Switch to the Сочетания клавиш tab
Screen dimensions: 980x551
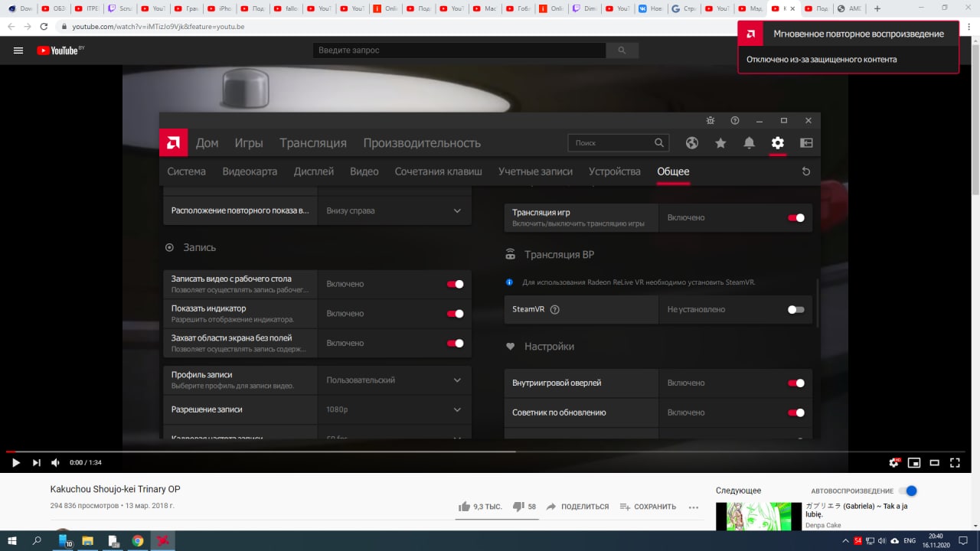(x=439, y=171)
